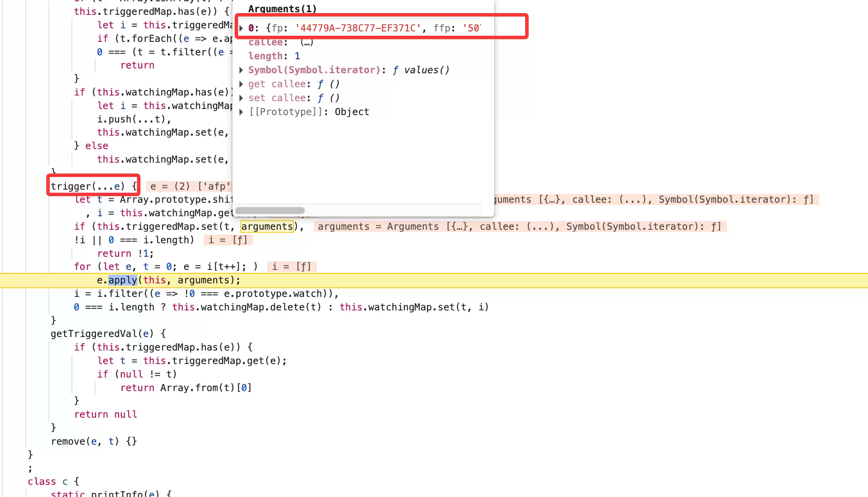Viewport: 868px width, 497px height.
Task: Click inline value i = [f] beside for loop
Action: pyautogui.click(x=292, y=267)
